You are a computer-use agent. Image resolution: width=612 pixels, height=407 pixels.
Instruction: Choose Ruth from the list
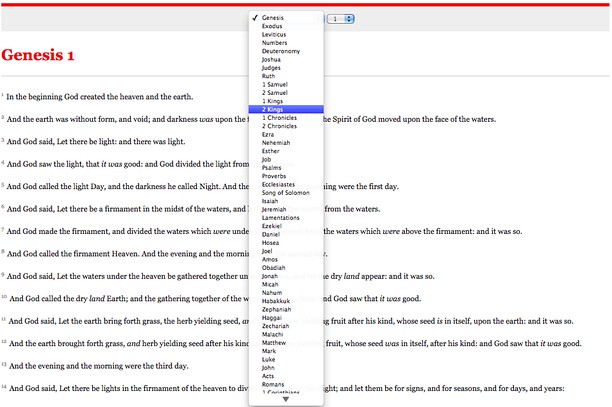point(286,76)
